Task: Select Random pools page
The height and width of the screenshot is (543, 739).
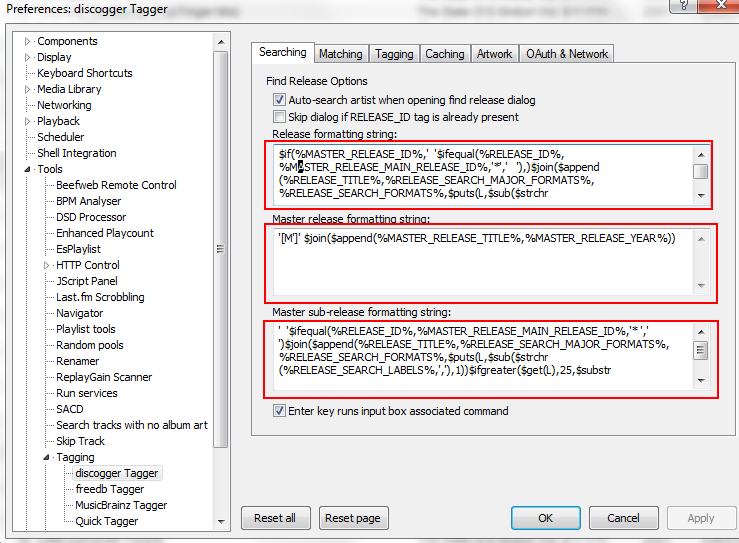Action: coord(90,346)
